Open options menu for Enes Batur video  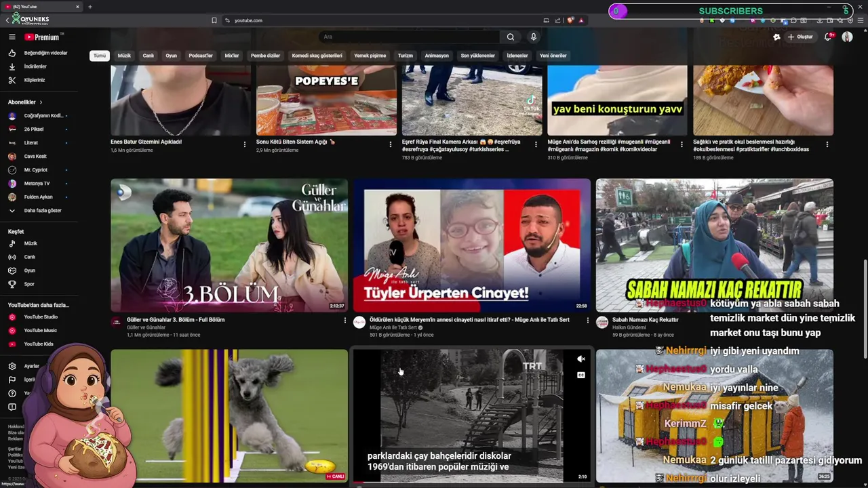click(245, 144)
